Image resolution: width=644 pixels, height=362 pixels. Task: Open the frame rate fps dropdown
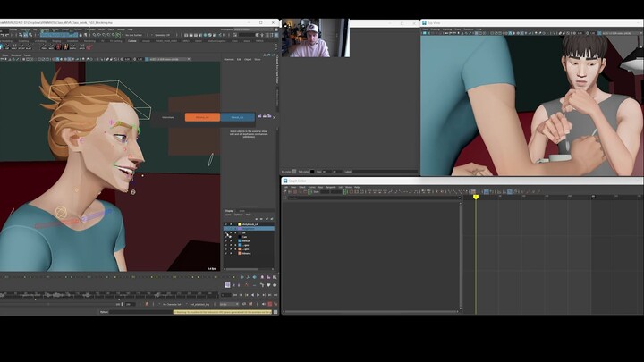pyautogui.click(x=229, y=304)
